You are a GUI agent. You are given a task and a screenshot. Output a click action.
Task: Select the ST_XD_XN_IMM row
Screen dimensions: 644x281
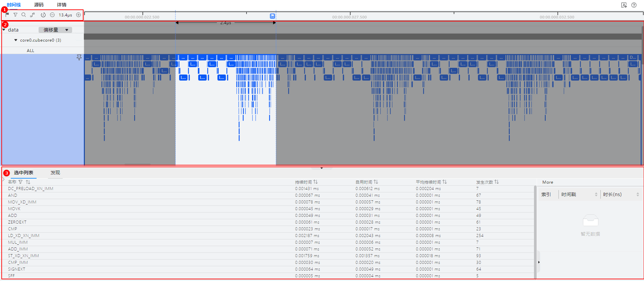[268, 256]
